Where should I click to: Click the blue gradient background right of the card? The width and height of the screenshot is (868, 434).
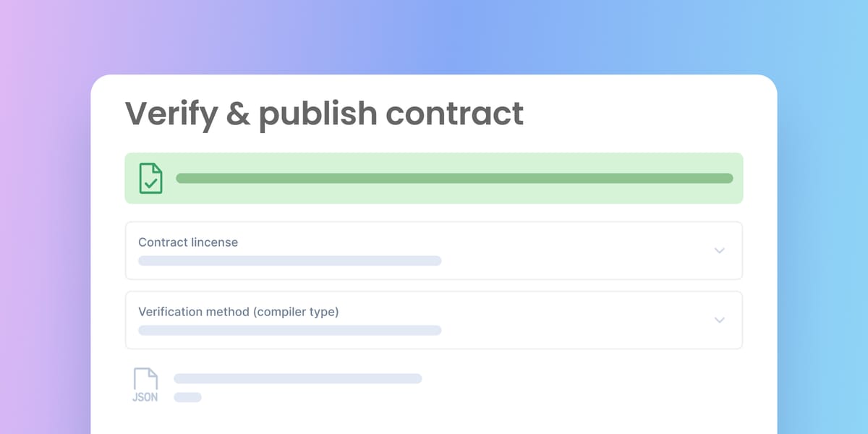823,253
